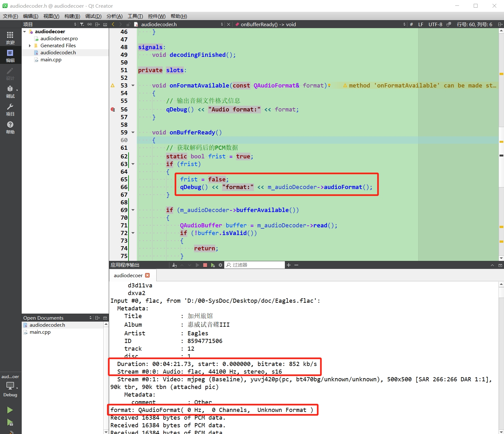504x434 pixels.
Task: Open Debug mode with bug icon
Action: tap(10, 91)
